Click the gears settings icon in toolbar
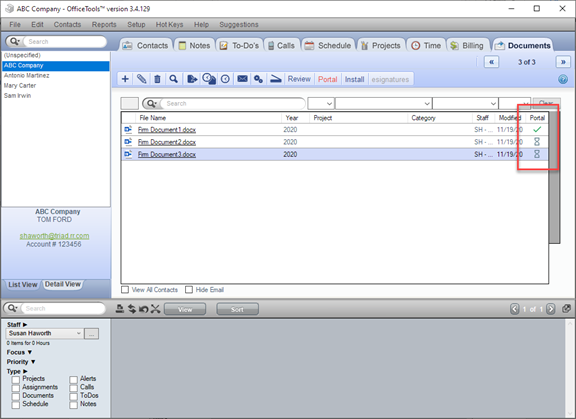This screenshot has height=419, width=576. point(258,79)
